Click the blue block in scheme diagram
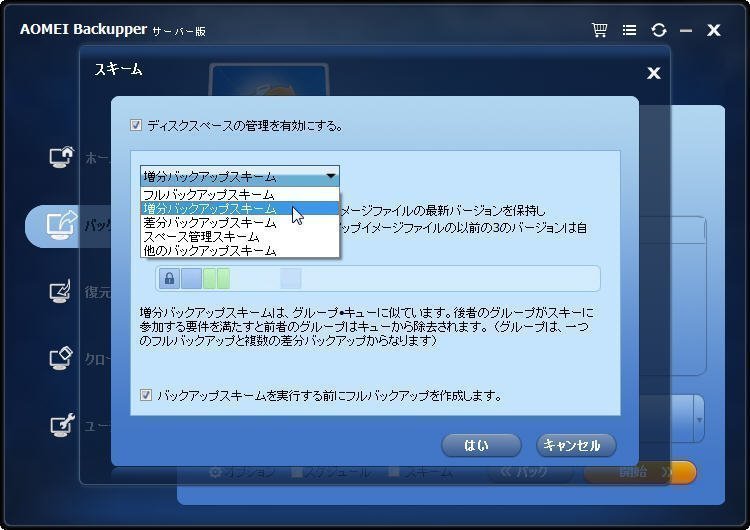The height and width of the screenshot is (530, 750). pyautogui.click(x=192, y=278)
